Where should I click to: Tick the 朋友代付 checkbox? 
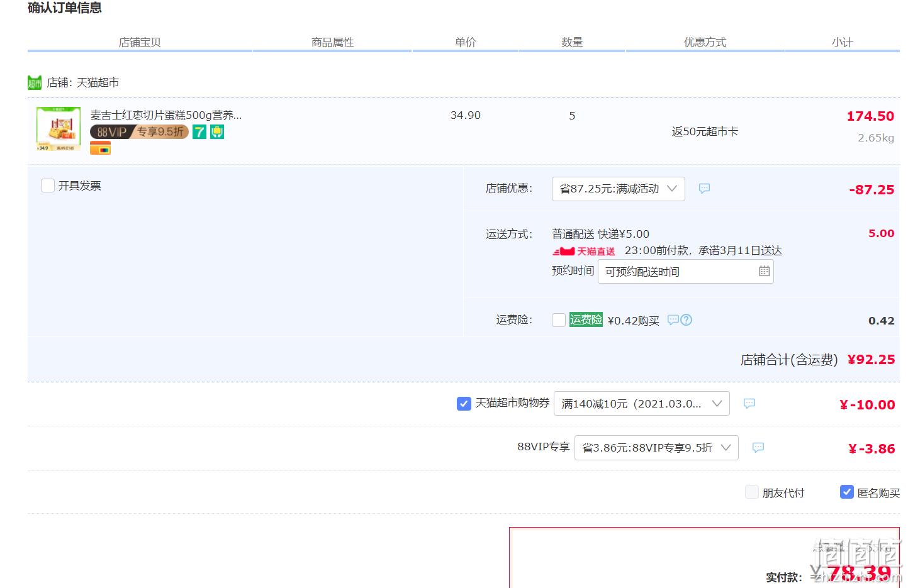[x=752, y=492]
